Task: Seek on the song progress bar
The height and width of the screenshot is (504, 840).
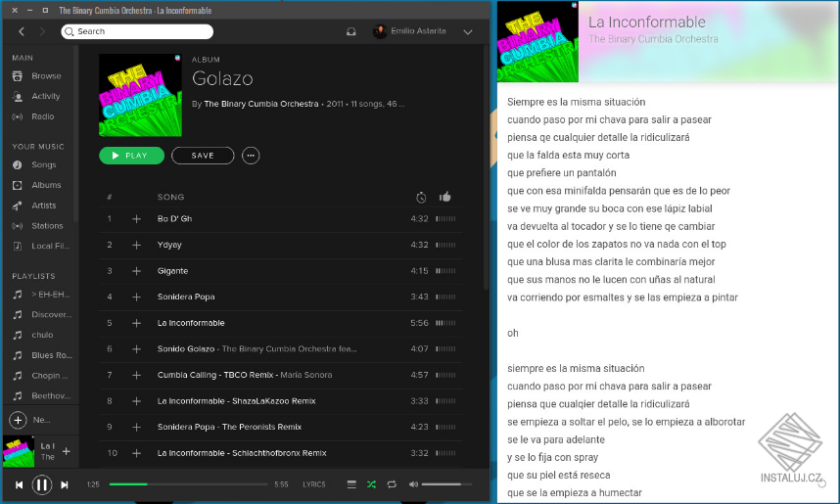Action: 189,484
